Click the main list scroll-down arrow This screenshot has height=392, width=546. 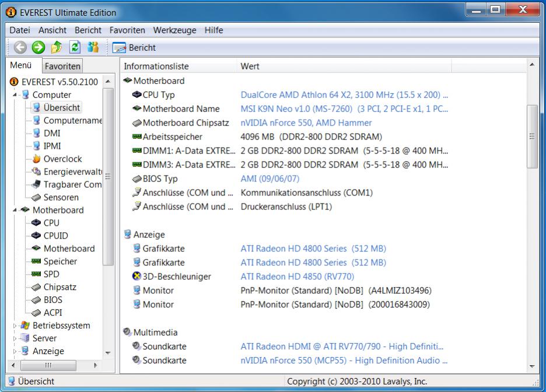point(532,366)
